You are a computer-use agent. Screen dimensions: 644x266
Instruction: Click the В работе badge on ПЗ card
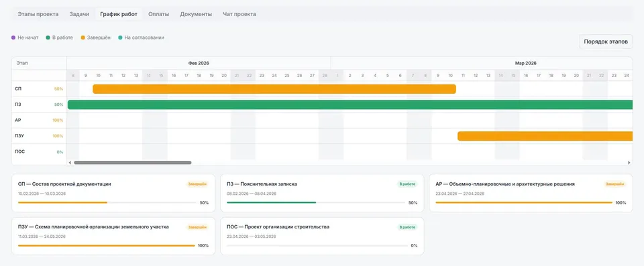[407, 184]
